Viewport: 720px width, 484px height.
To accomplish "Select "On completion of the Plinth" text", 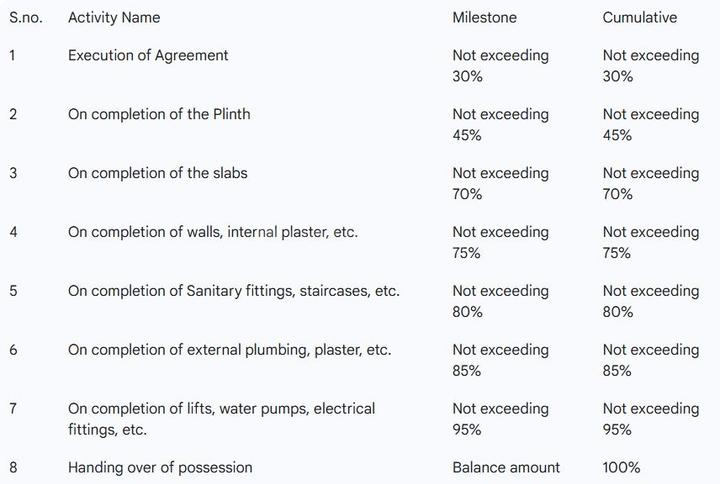I will [159, 114].
